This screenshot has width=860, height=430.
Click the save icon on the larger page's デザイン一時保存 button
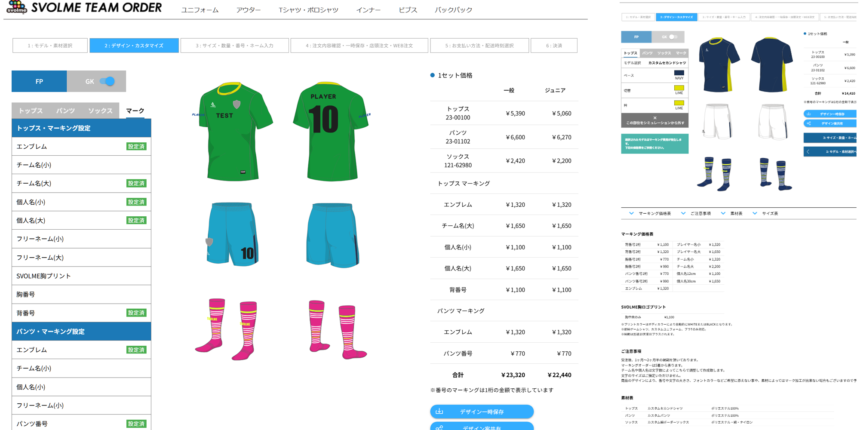click(439, 411)
